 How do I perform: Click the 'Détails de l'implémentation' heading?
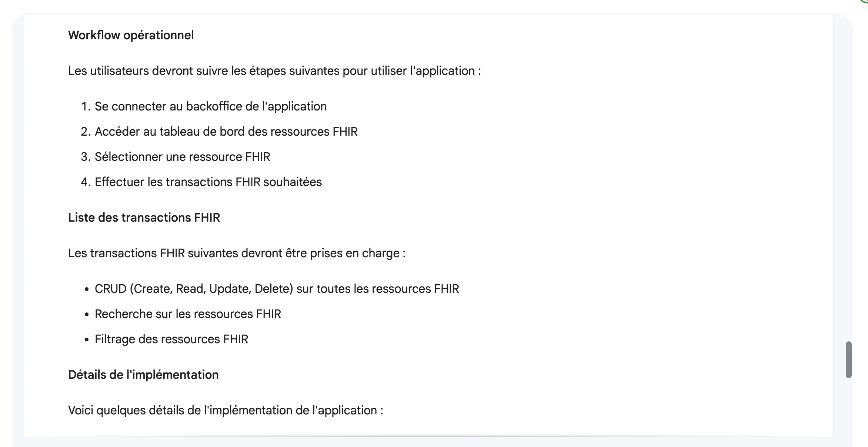coord(143,375)
